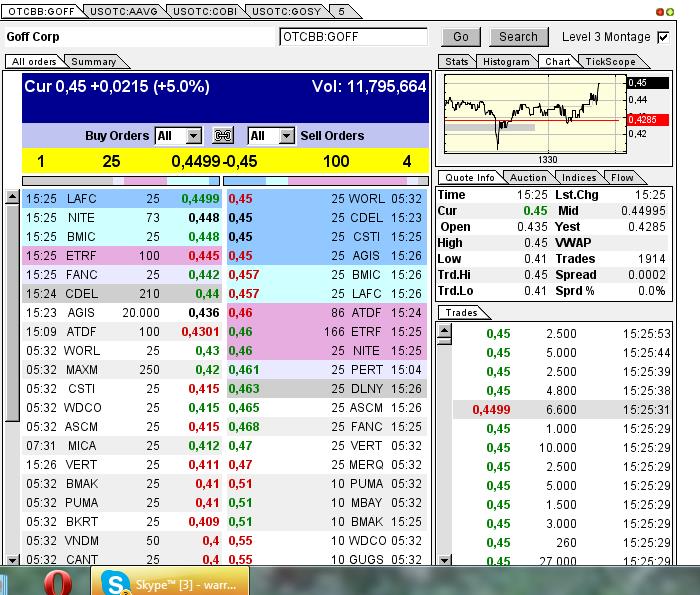Select trade 0,4499 for 6.600
This screenshot has width=700, height=595.
(x=562, y=409)
